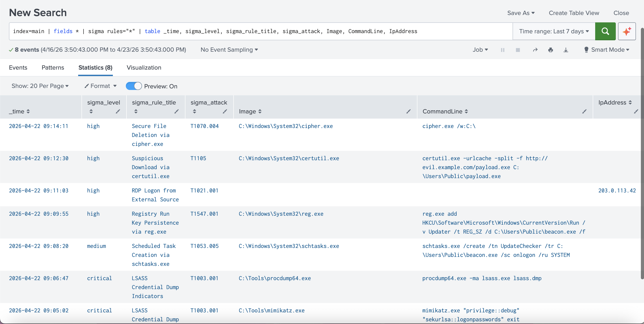Screen dimensions: 644x324
Task: Change Show 20 Per Page setting
Action: point(40,86)
